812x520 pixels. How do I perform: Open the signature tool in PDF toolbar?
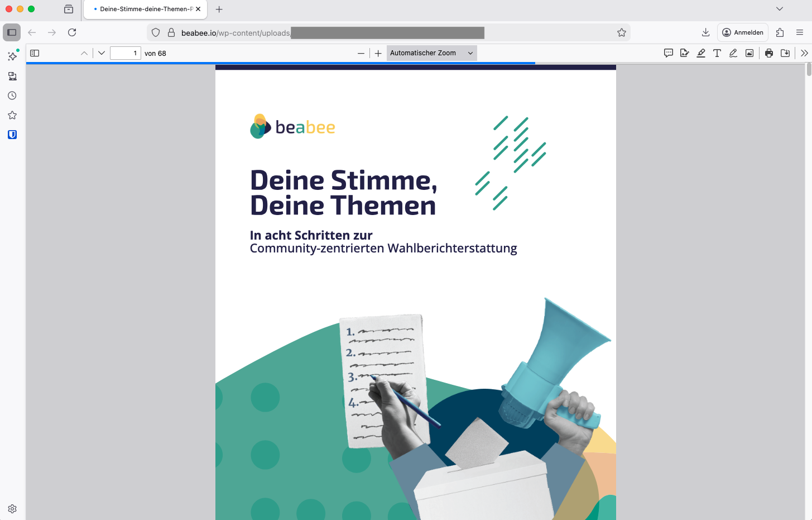pyautogui.click(x=685, y=53)
